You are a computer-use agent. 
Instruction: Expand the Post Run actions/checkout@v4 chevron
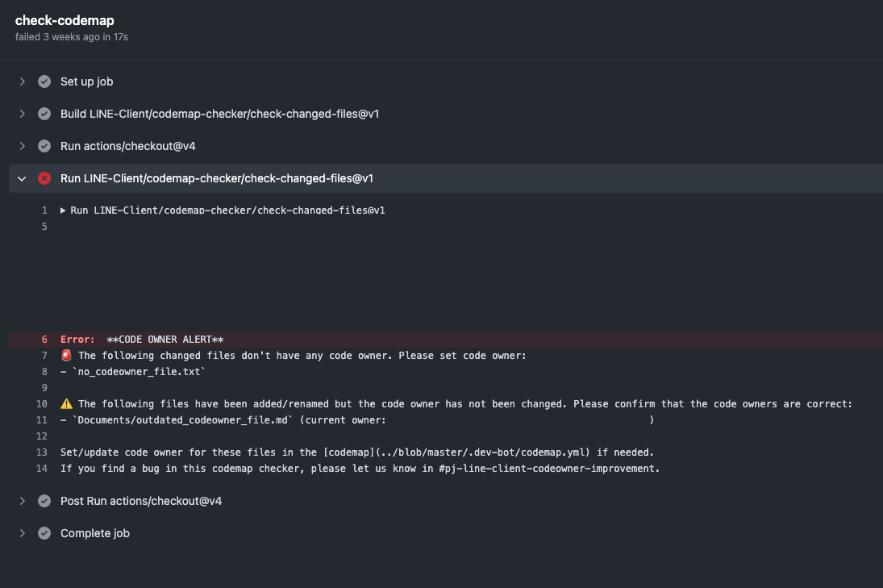pos(23,501)
